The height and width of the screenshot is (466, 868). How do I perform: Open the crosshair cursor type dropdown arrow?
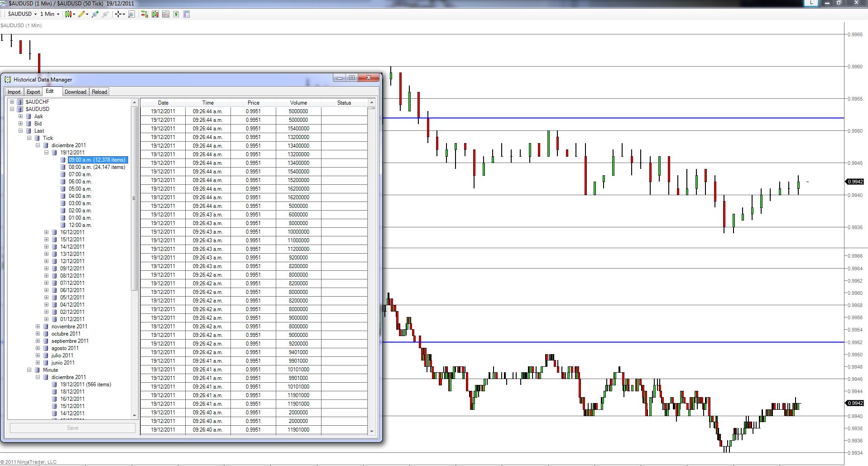coord(124,14)
